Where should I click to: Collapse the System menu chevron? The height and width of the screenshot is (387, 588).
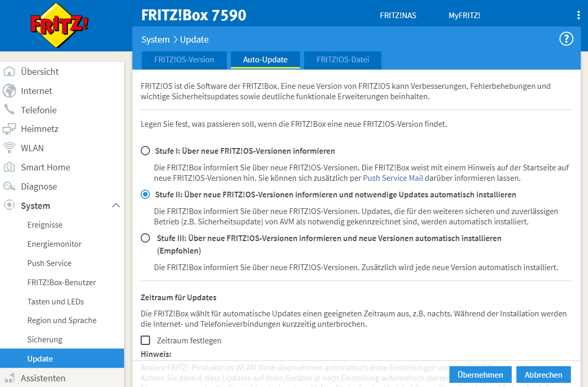(x=116, y=206)
